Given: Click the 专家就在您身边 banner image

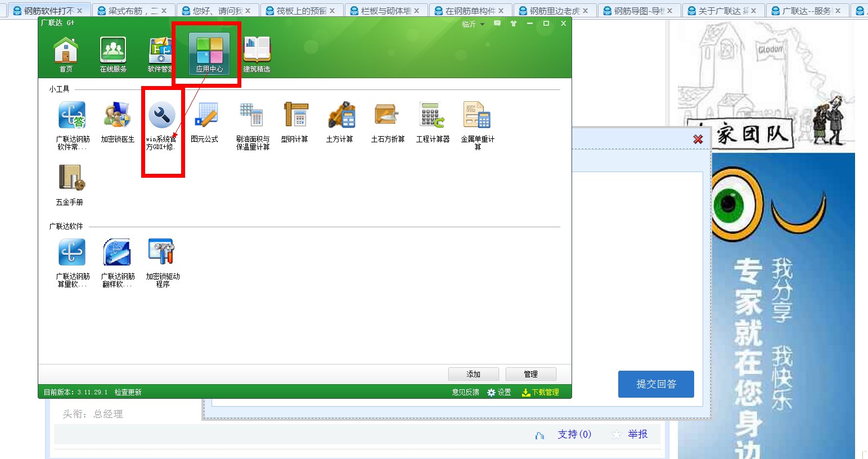Looking at the screenshot, I should 766,305.
